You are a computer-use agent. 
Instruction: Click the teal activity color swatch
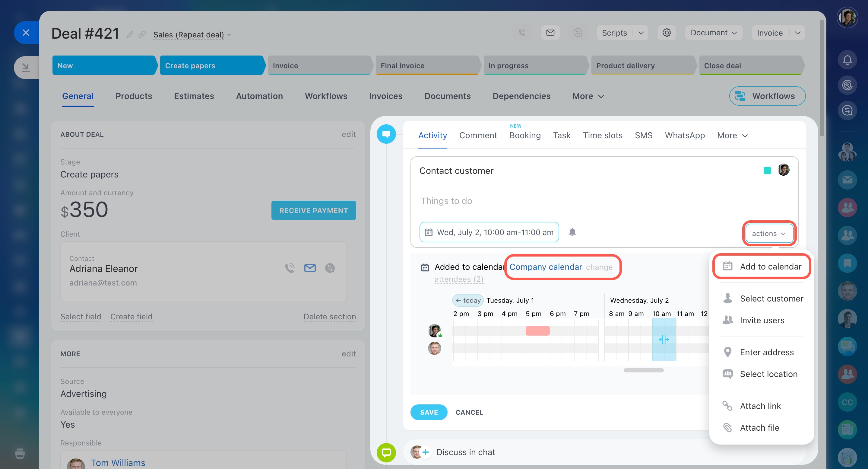[767, 171]
